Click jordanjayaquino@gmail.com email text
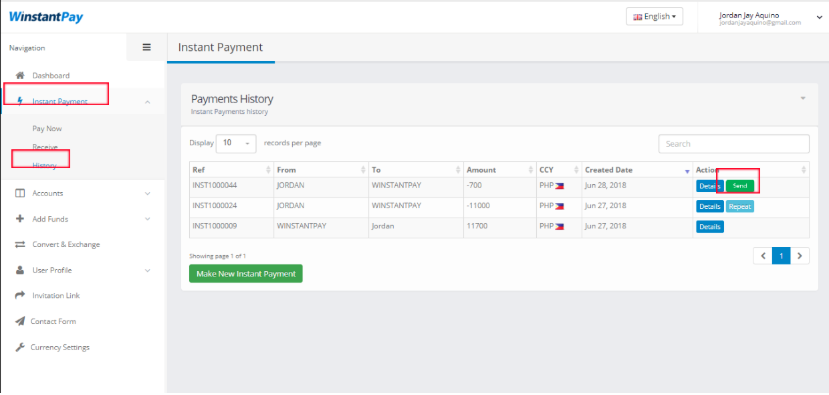Screen dimensions: 829x395 click(760, 23)
